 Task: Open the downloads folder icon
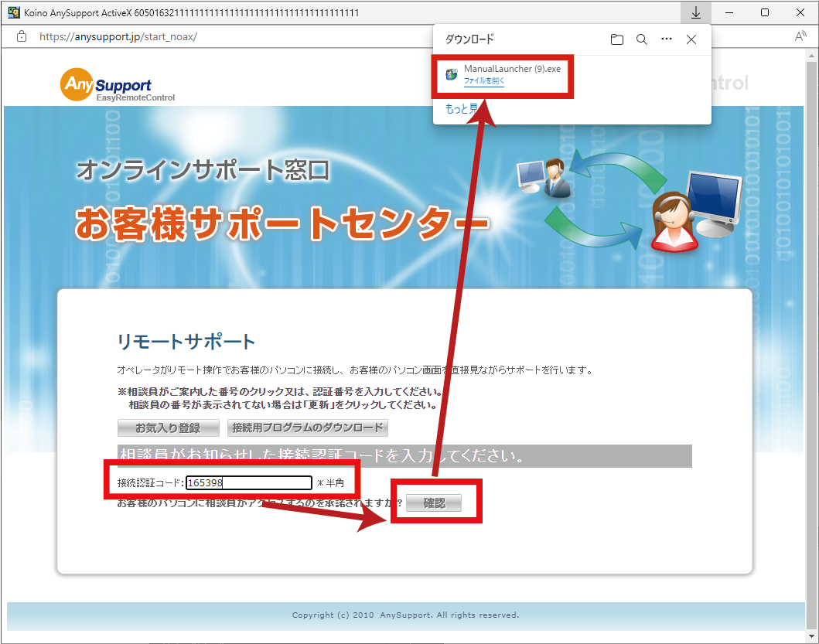pos(617,39)
